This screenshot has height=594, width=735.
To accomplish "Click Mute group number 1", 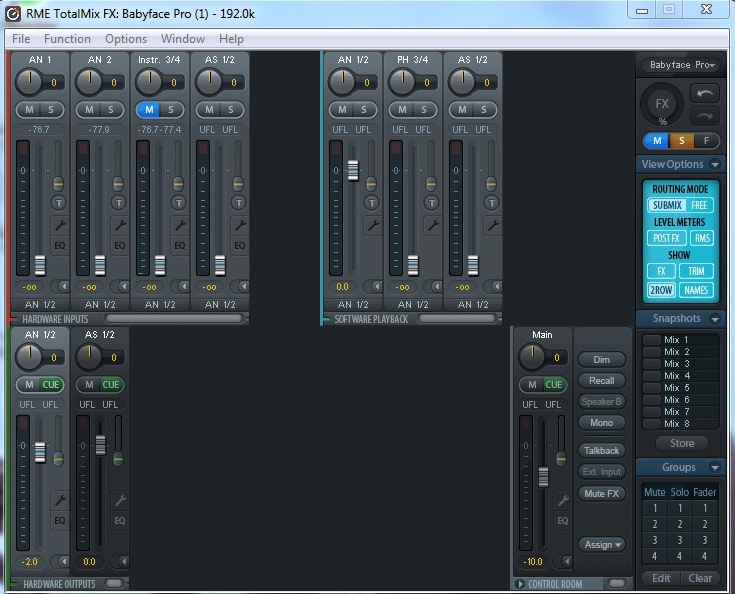I will pyautogui.click(x=655, y=508).
